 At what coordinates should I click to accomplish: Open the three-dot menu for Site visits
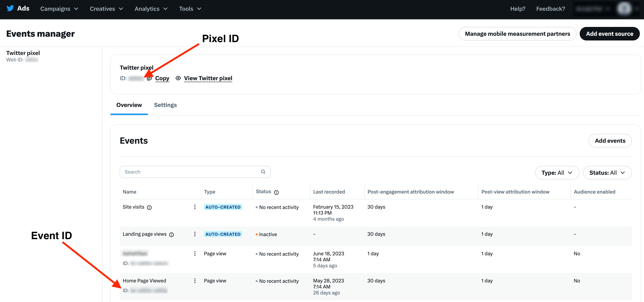[x=195, y=207]
